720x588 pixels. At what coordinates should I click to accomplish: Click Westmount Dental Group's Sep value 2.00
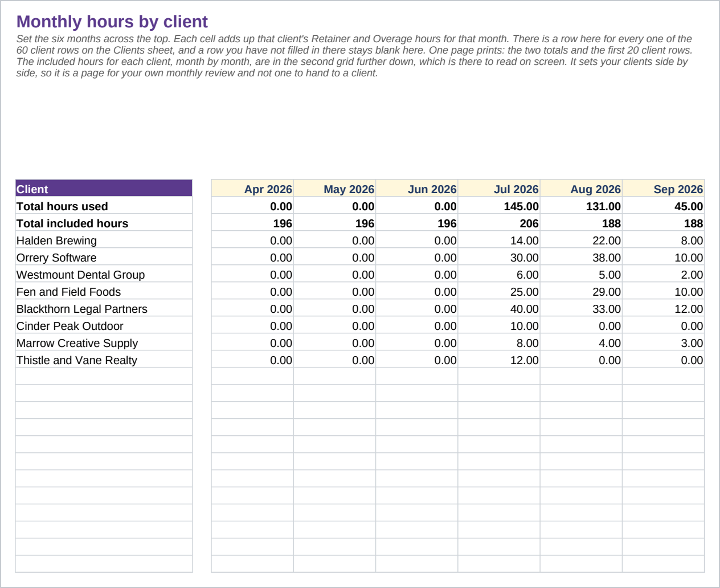click(x=663, y=274)
